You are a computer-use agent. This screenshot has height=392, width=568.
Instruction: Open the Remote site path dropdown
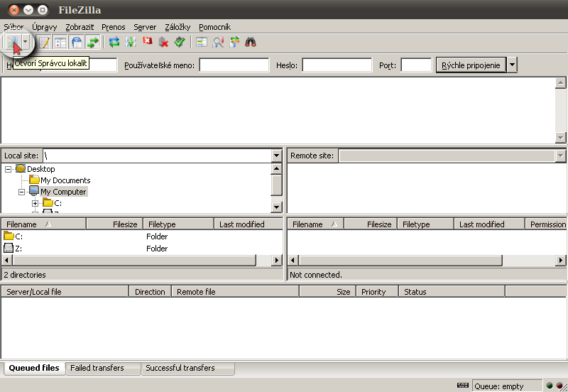pos(560,156)
